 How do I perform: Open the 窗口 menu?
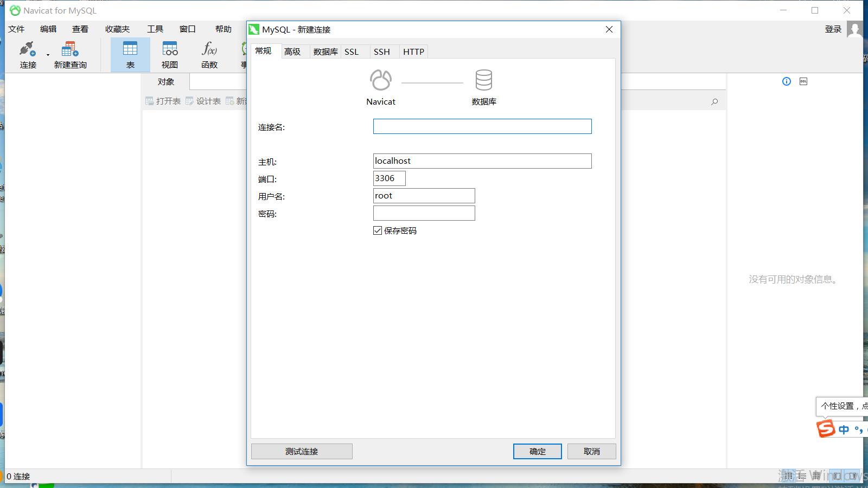188,29
